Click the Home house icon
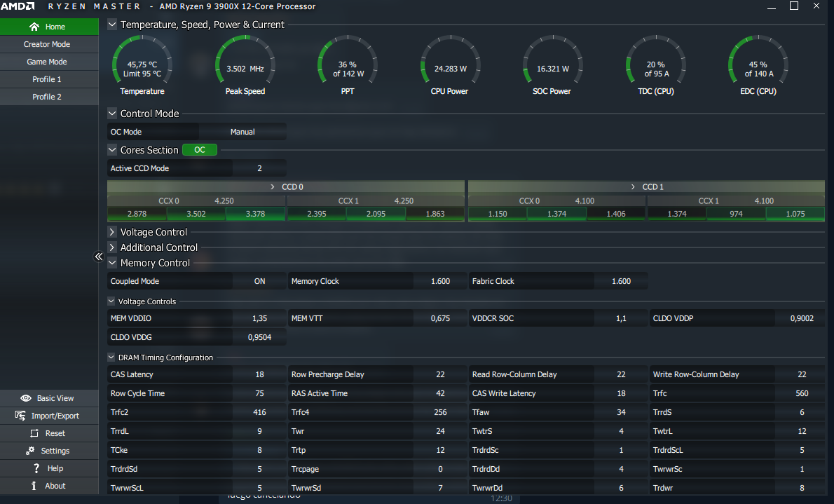The width and height of the screenshot is (834, 504). tap(34, 27)
